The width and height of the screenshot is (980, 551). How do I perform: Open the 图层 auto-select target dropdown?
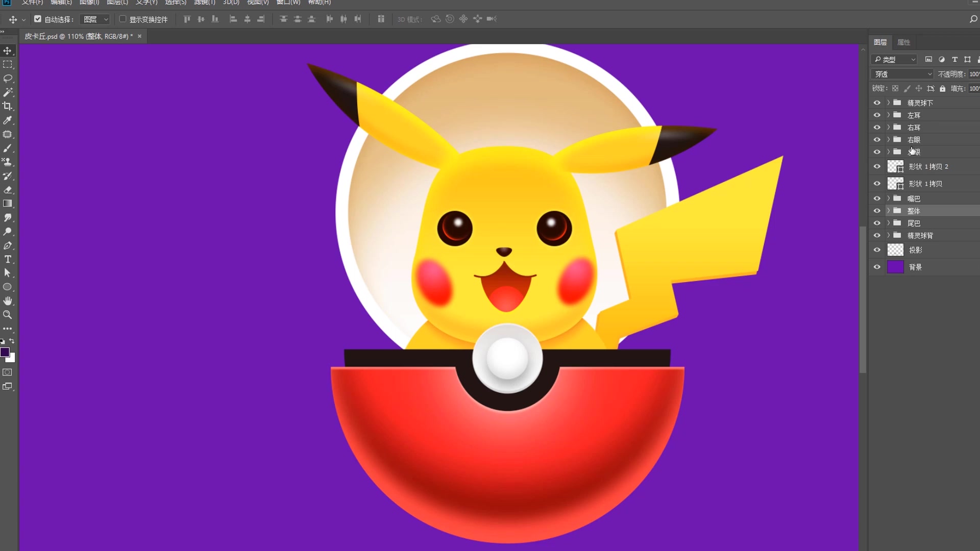coord(96,19)
